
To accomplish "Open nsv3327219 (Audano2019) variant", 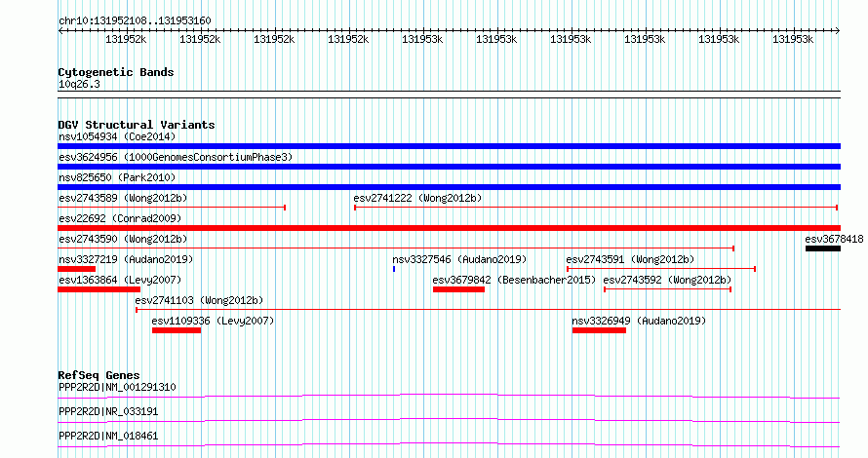I will 126,259.
